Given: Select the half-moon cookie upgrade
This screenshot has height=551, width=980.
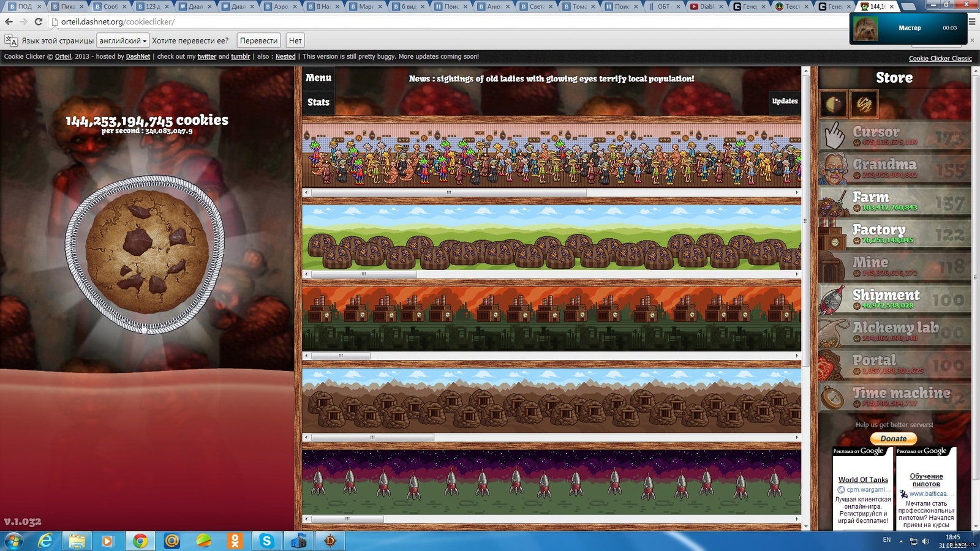Looking at the screenshot, I should click(834, 105).
